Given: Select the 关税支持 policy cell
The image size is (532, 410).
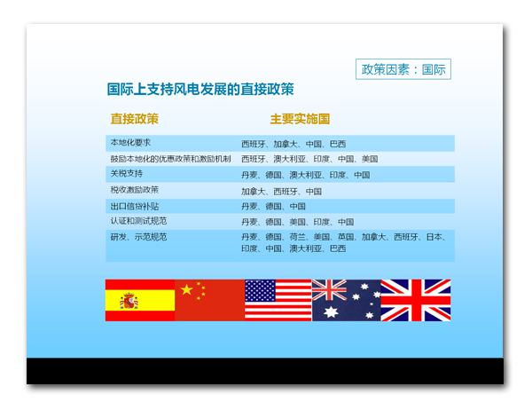Looking at the screenshot, I should tap(126, 174).
